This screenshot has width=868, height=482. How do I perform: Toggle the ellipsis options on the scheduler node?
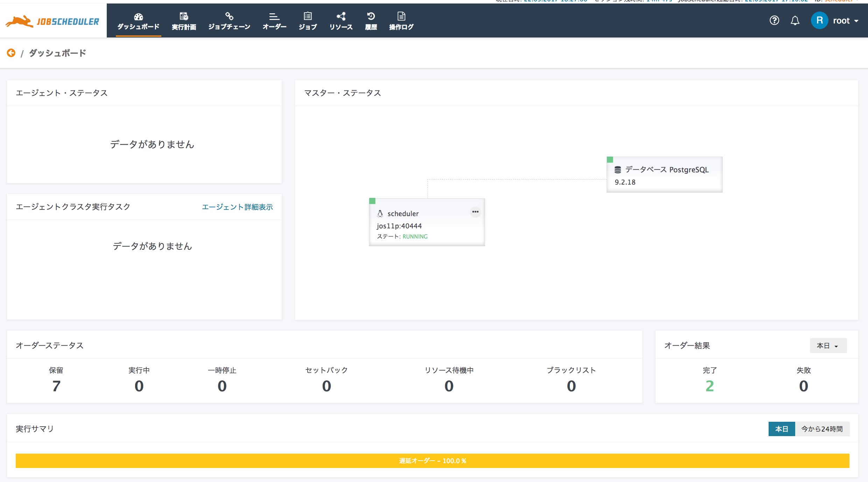point(475,212)
